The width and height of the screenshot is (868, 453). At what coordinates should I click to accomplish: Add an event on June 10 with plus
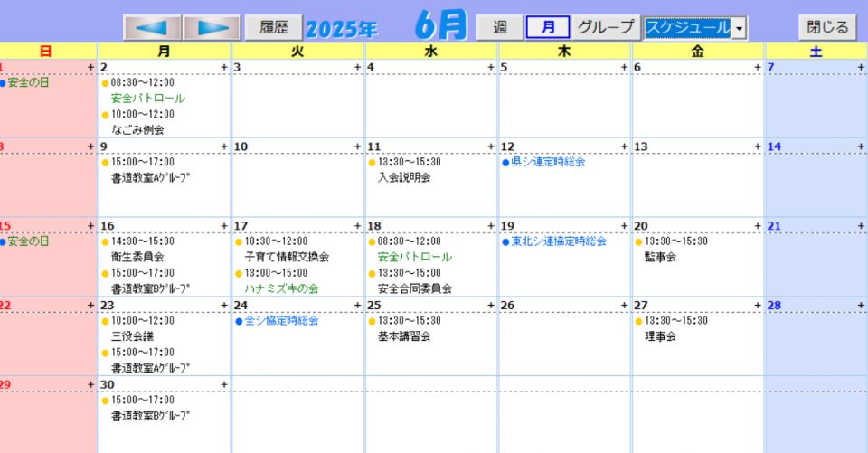358,146
